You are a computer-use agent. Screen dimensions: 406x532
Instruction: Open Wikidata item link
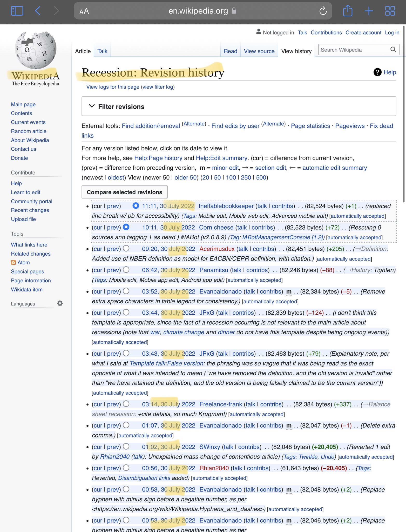coord(27,289)
